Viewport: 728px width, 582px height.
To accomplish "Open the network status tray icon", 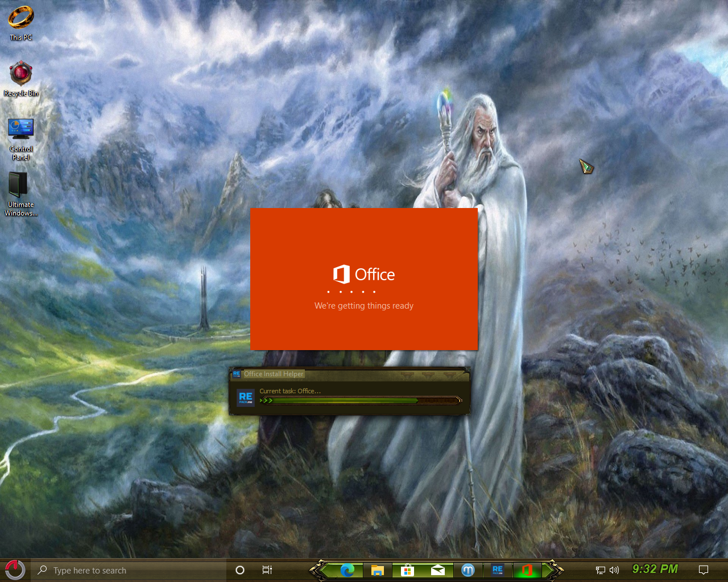I will click(601, 570).
